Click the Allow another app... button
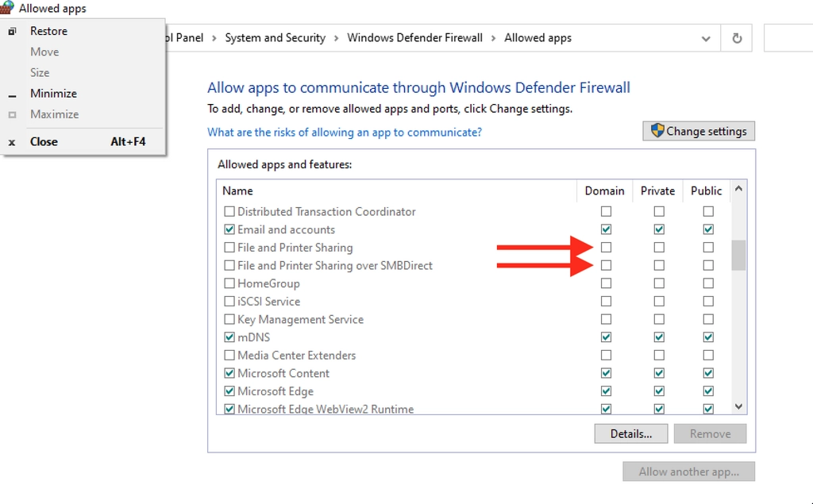The height and width of the screenshot is (504, 813). coord(688,471)
